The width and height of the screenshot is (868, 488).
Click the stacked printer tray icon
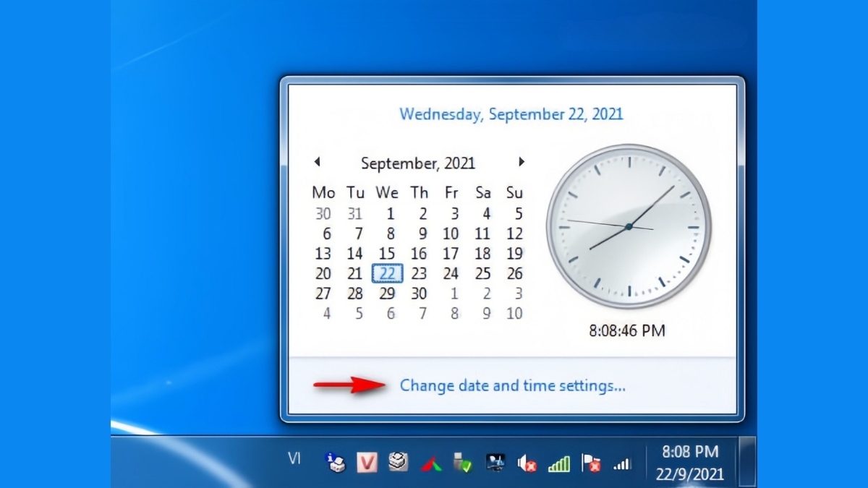(x=396, y=463)
